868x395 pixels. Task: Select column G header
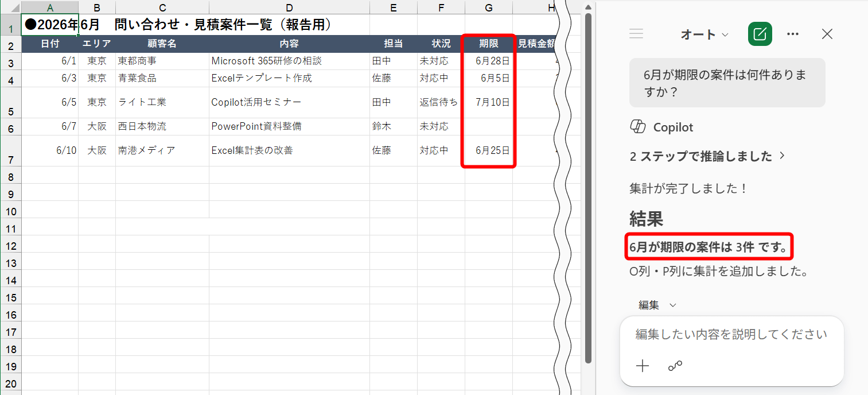tap(489, 7)
